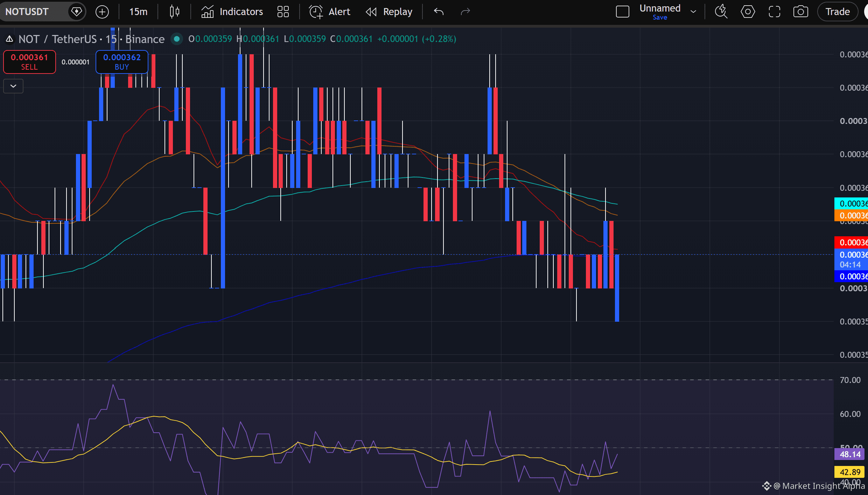Click the symbol warning triangle icon
This screenshot has width=868, height=495.
[9, 39]
